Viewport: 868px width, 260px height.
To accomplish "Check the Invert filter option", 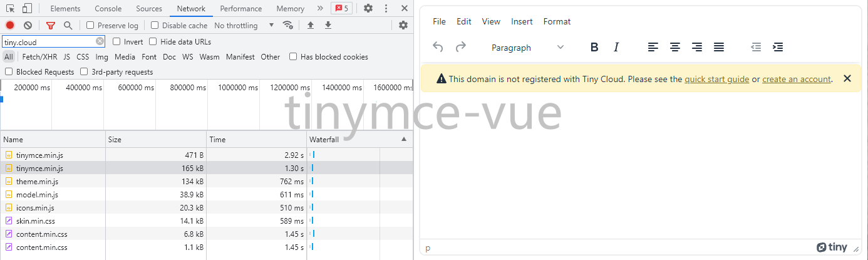I will [116, 42].
